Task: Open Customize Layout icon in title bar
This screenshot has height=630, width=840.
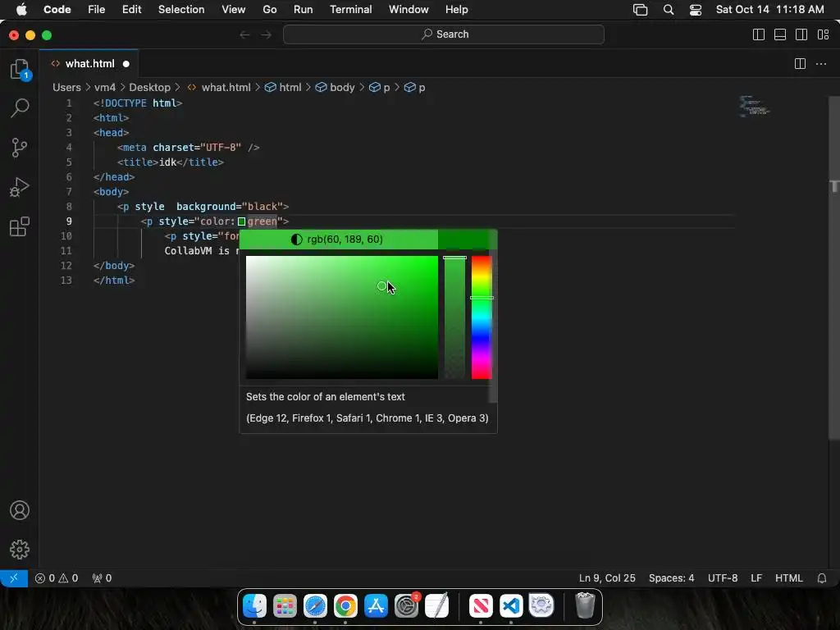Action: pyautogui.click(x=824, y=34)
